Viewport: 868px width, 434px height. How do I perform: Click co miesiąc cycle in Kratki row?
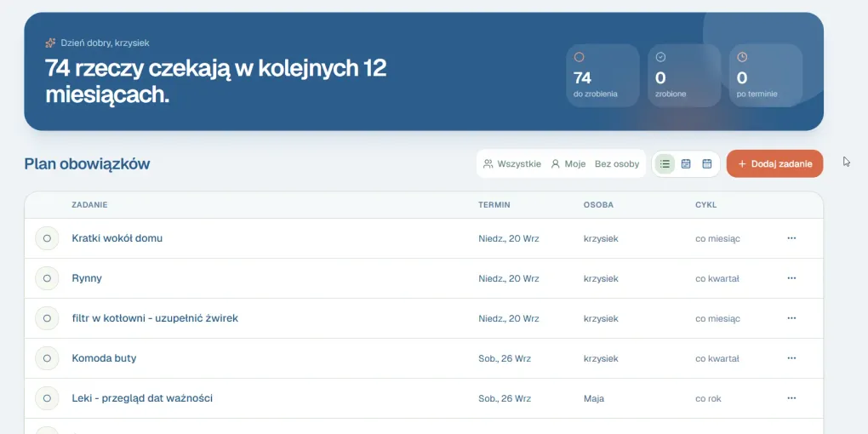(717, 238)
